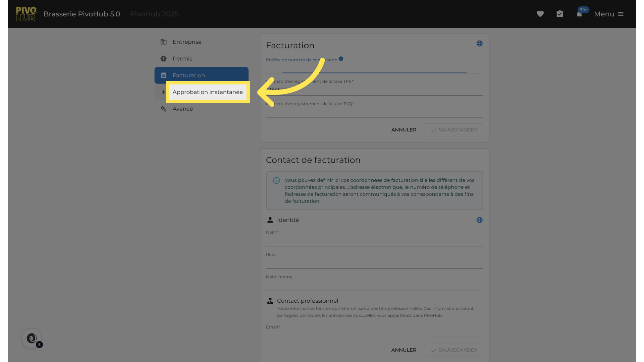Click into the Rôle input field
Screen dimensions: 644x362
374,263
